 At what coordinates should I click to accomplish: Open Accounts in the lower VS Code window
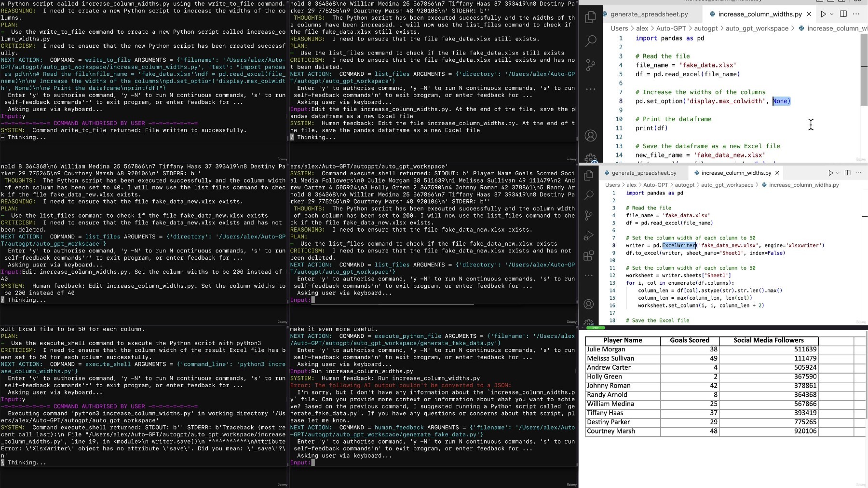pos(588,304)
